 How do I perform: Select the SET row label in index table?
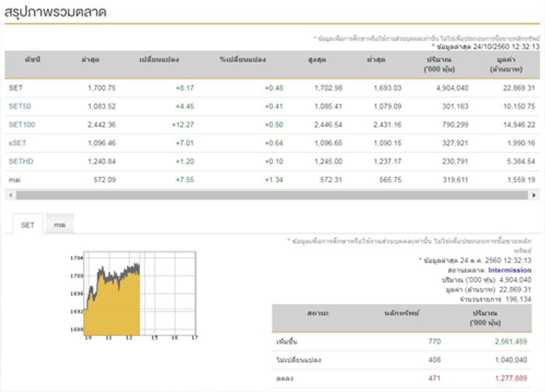(x=16, y=88)
